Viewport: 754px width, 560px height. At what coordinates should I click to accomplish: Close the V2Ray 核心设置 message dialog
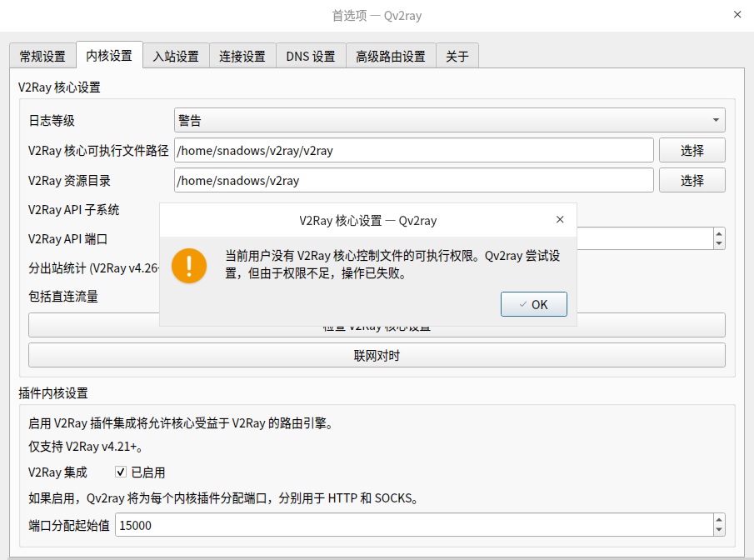click(x=560, y=219)
